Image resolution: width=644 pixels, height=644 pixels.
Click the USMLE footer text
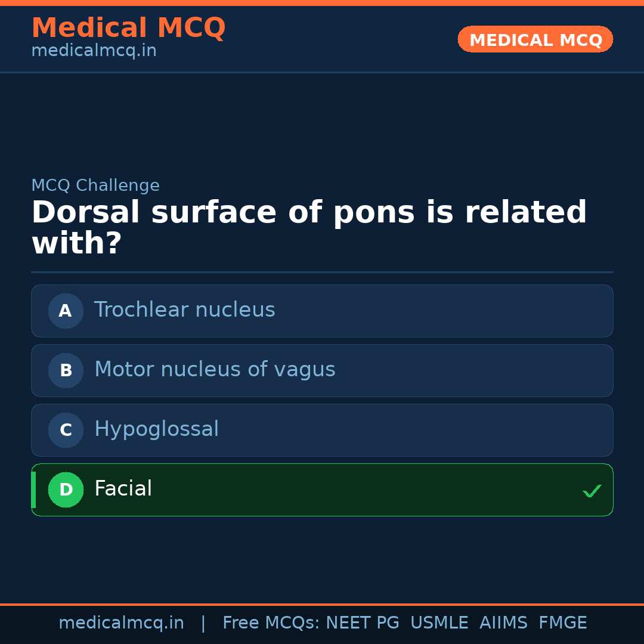coord(439,623)
